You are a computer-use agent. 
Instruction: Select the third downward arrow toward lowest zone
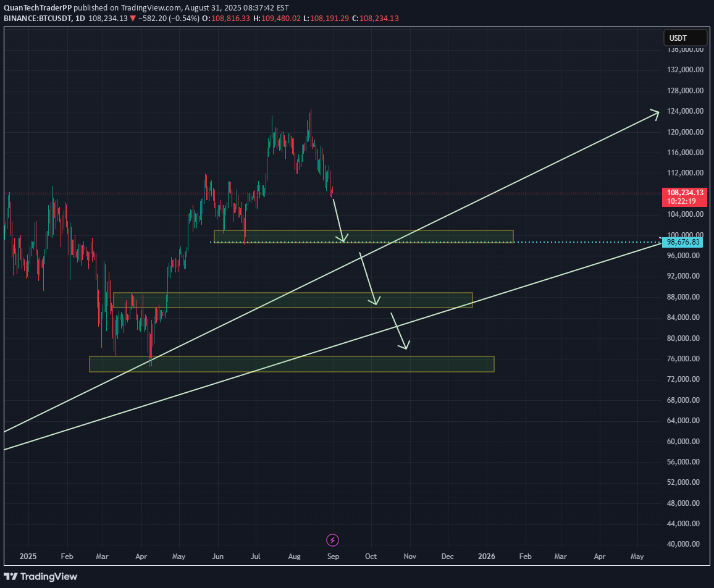pos(400,332)
